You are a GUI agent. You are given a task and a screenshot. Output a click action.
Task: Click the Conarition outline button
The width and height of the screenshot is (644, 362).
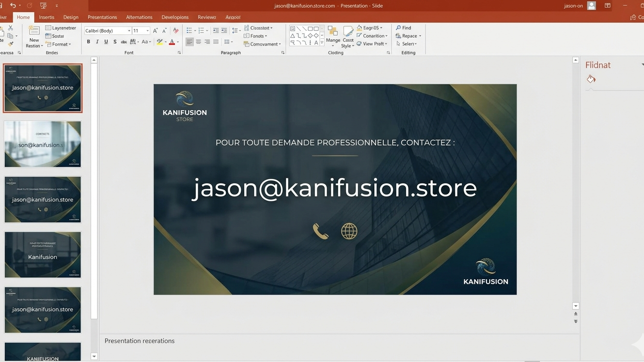point(372,36)
